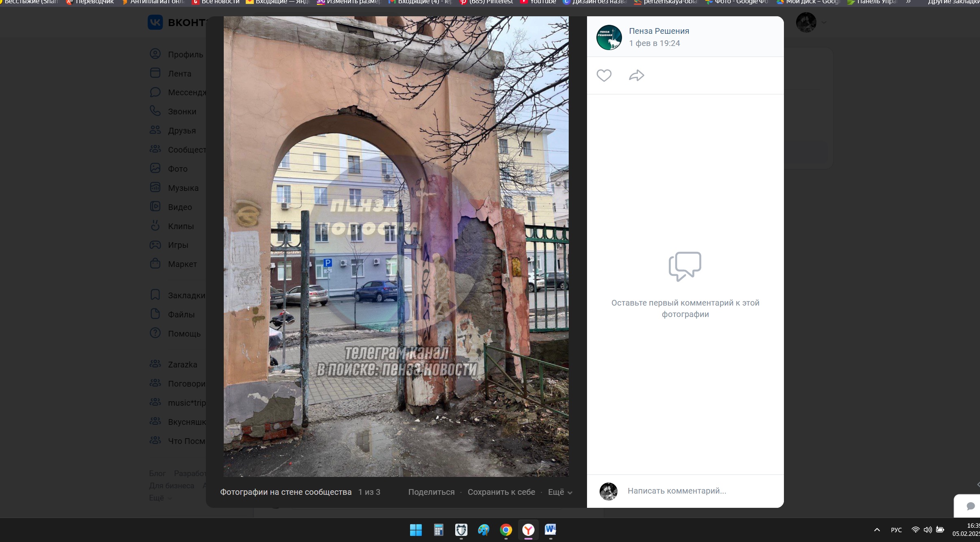Screen dimensions: 980x542
Task: Click the share arrow icon
Action: coord(636,75)
